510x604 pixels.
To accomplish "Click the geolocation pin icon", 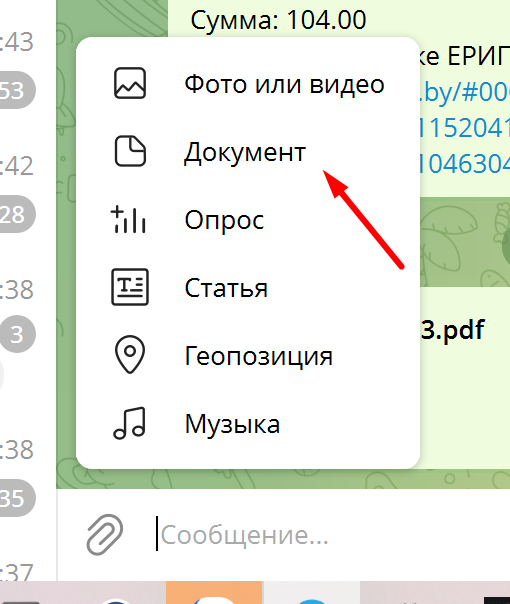I will pos(130,354).
